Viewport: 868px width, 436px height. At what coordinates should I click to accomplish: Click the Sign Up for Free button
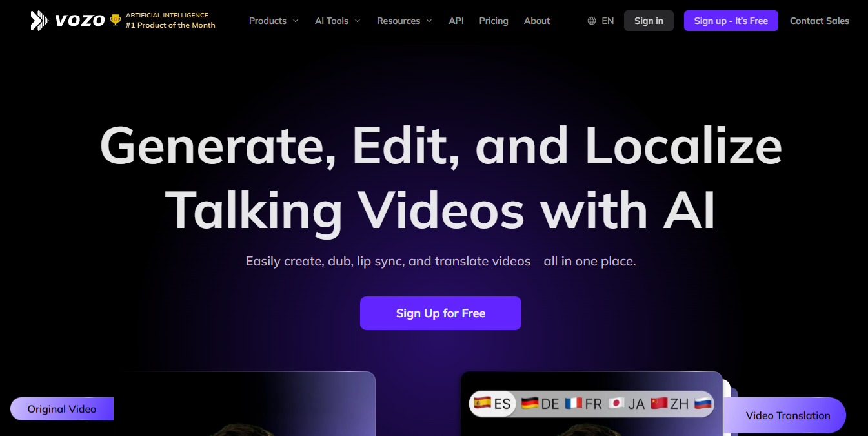(x=441, y=313)
